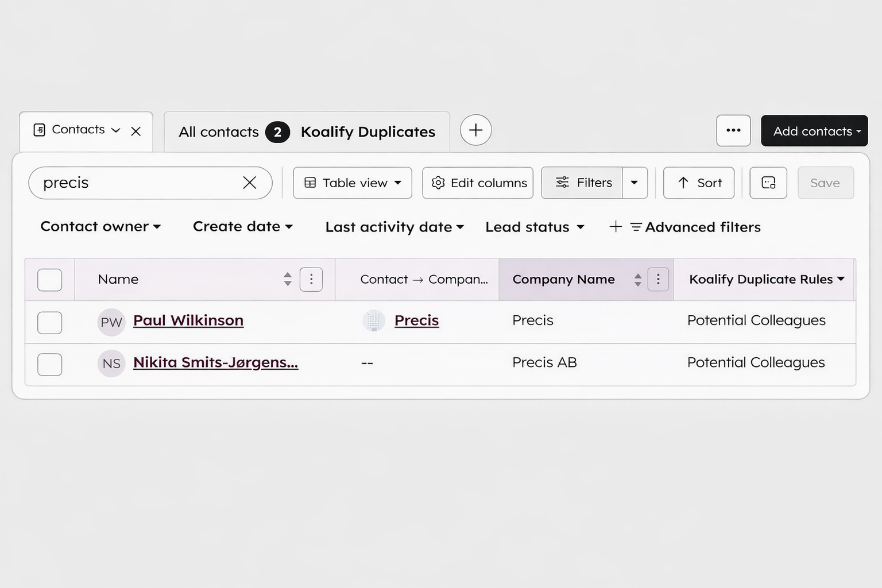The width and height of the screenshot is (882, 588).
Task: Clear the precis search text with X
Action: pos(249,183)
